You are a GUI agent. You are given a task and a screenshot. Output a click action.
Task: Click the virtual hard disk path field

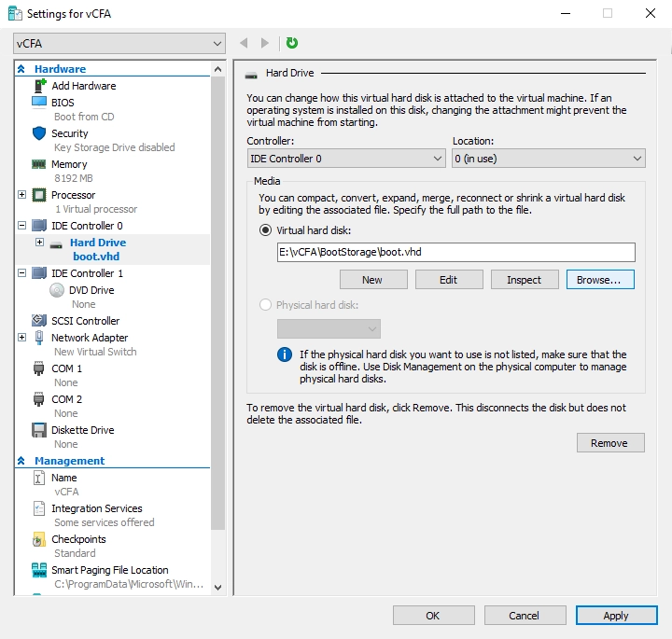pos(456,252)
